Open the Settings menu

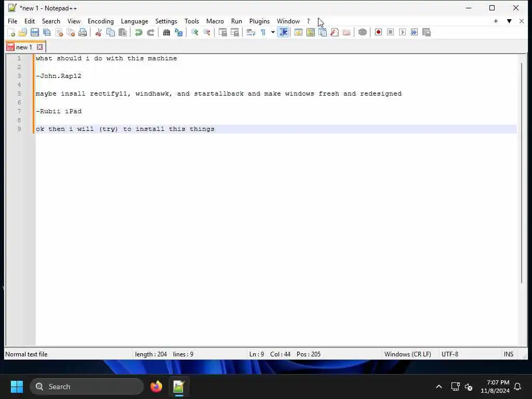pyautogui.click(x=166, y=21)
